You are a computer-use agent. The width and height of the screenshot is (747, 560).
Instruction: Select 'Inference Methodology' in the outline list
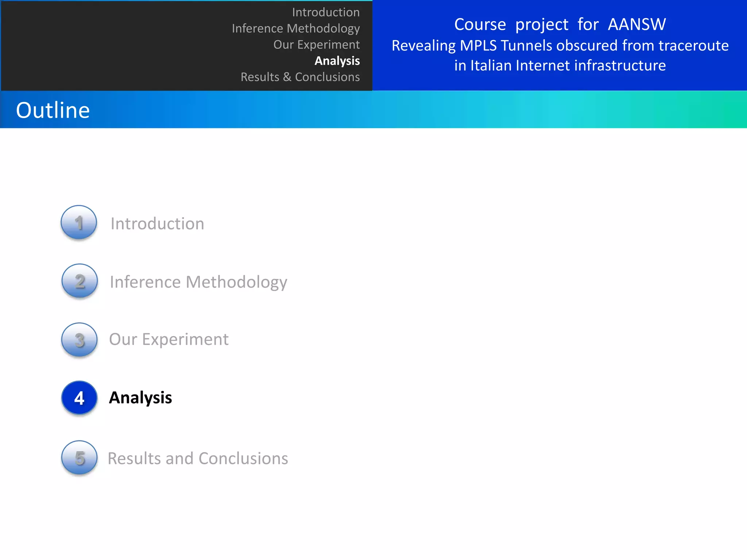(x=198, y=282)
